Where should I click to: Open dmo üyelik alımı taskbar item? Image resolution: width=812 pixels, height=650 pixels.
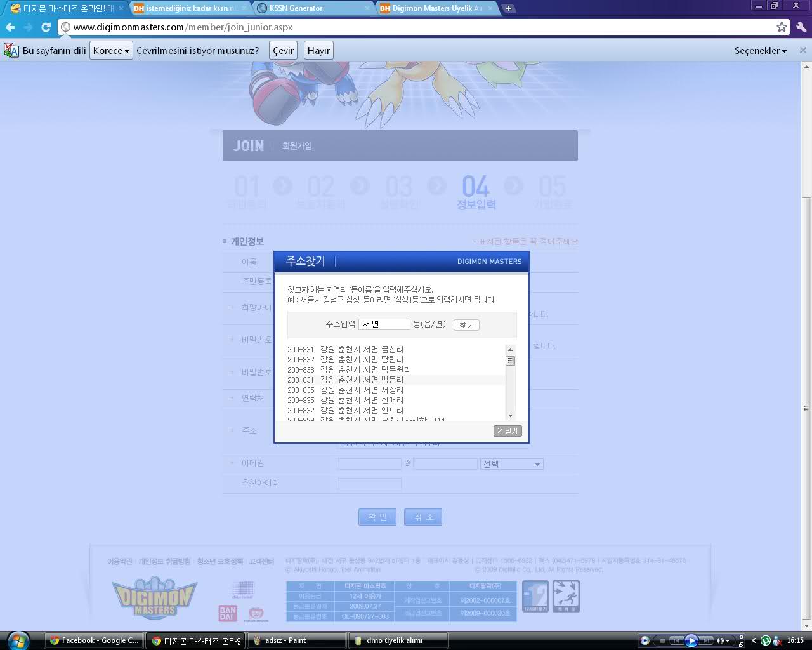(398, 640)
